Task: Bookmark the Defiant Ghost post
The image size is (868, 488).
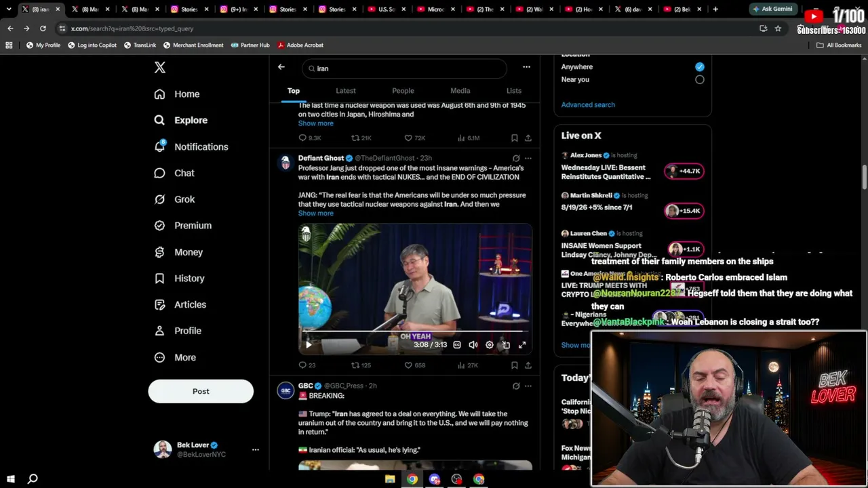Action: pos(515,365)
